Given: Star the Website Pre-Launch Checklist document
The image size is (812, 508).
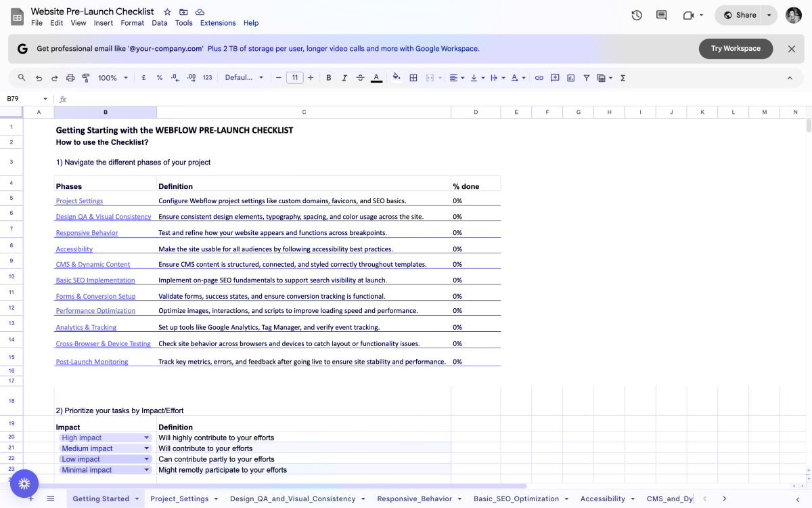Looking at the screenshot, I should pyautogui.click(x=167, y=12).
